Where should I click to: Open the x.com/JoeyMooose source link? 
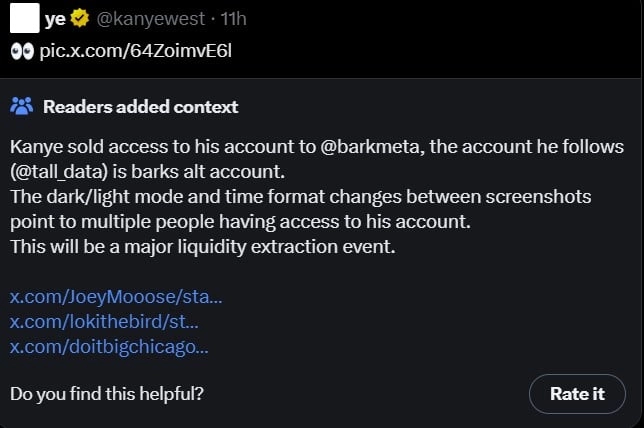(116, 297)
